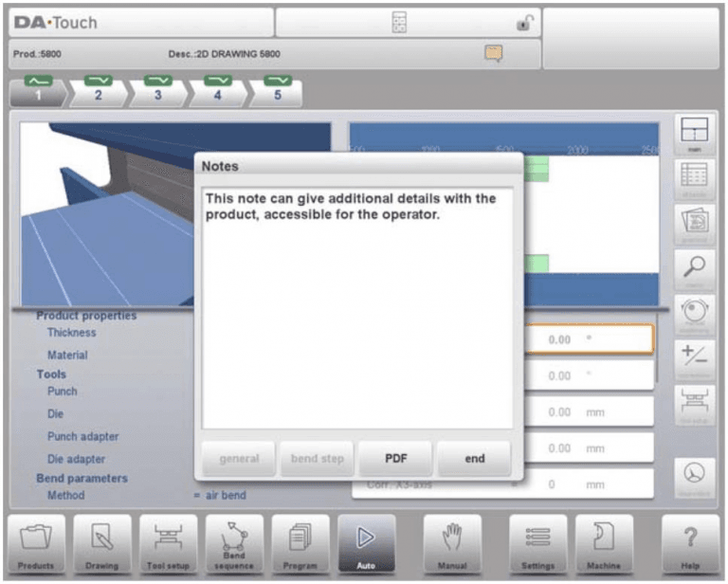The image size is (728, 584).
Task: Click the magnifier zoom icon
Action: point(694,269)
